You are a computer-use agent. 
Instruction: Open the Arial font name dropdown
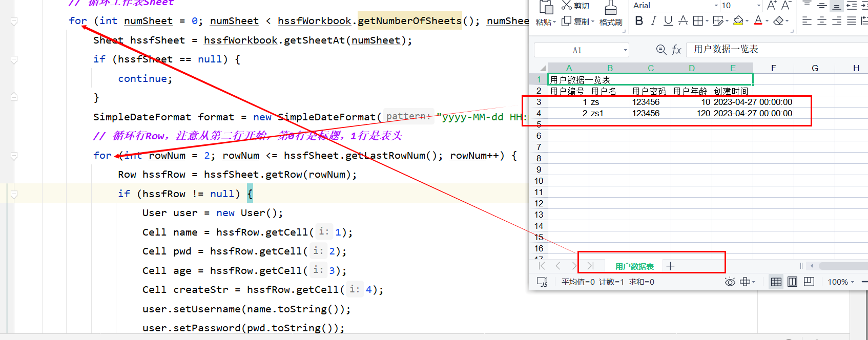tap(716, 6)
